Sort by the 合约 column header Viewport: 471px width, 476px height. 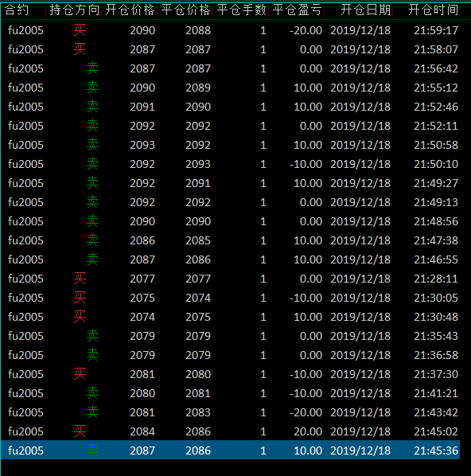click(x=17, y=10)
